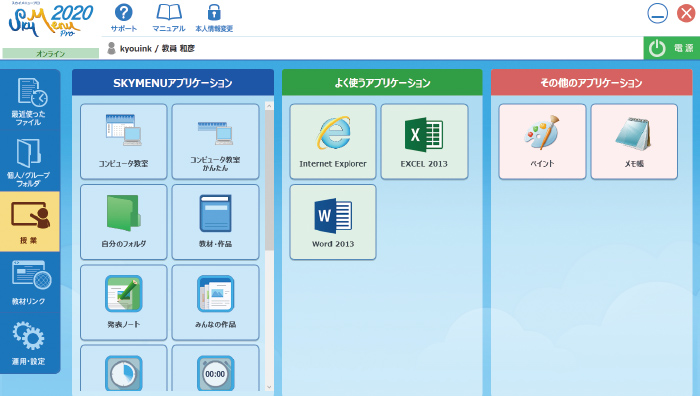Open 運用・設定 gear in sidebar
Image resolution: width=700 pixels, height=396 pixels.
[x=29, y=342]
